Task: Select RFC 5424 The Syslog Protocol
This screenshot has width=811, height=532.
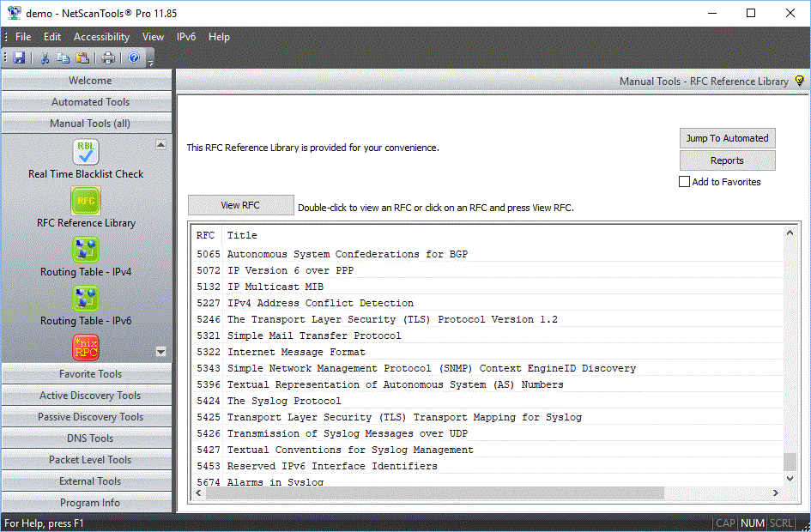Action: [487, 401]
